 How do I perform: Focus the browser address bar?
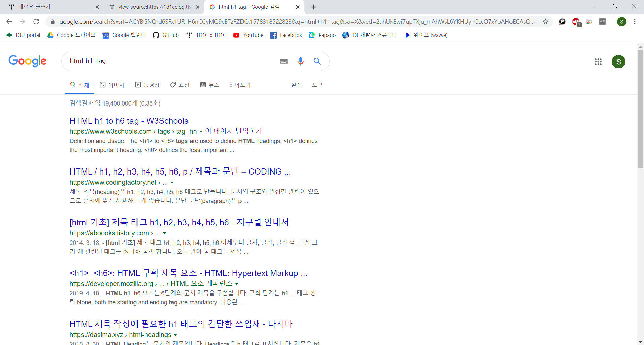point(297,22)
